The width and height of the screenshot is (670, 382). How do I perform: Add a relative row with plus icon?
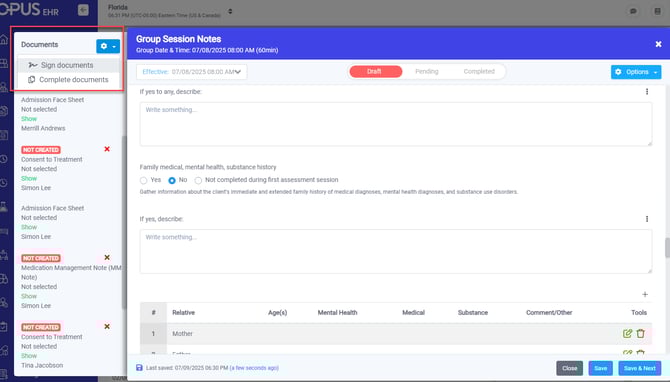(645, 294)
